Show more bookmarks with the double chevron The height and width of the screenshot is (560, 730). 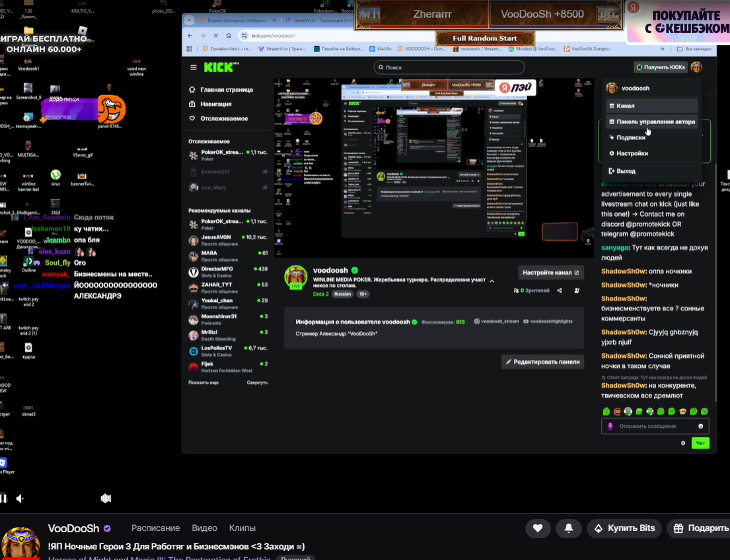(x=663, y=48)
